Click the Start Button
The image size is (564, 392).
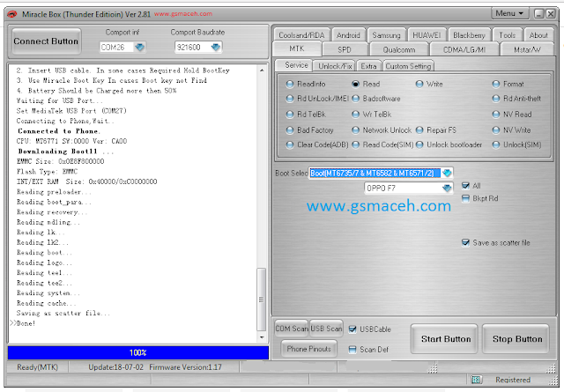pyautogui.click(x=444, y=339)
